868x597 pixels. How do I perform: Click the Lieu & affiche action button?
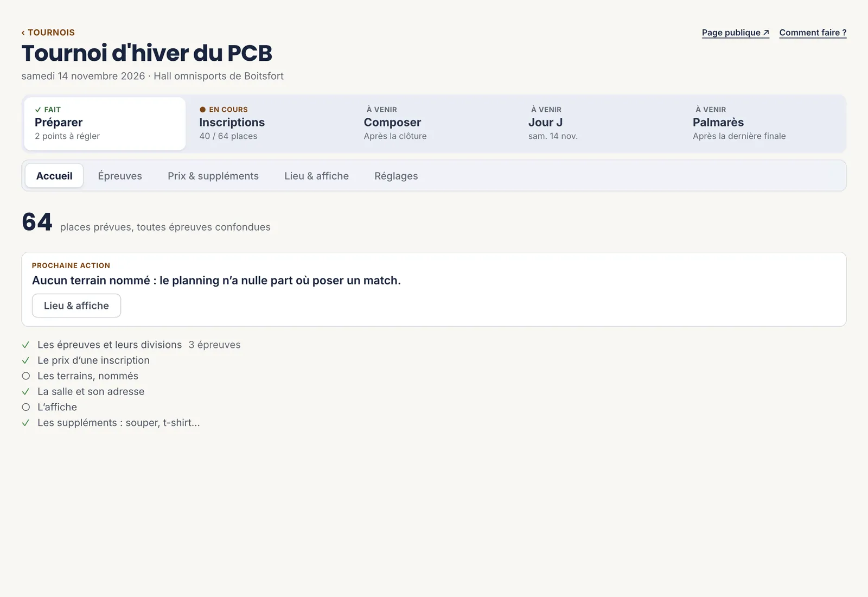coord(76,306)
